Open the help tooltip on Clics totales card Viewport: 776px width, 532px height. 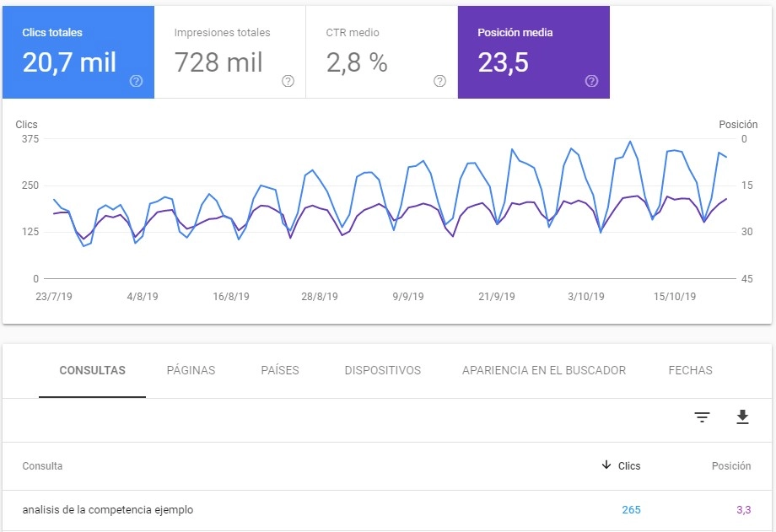coord(135,82)
